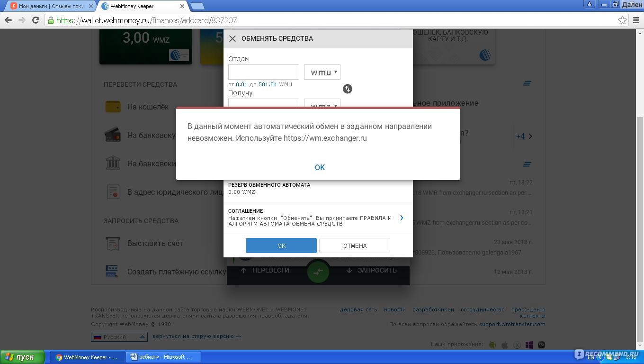Screen dimensions: 644x364
Task: Click the browser reload icon
Action: pyautogui.click(x=36, y=20)
